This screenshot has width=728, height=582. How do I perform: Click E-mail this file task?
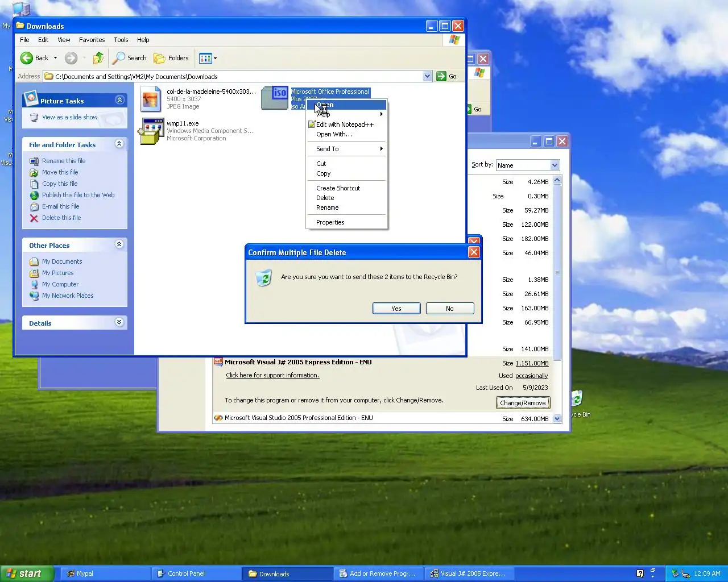click(x=60, y=206)
